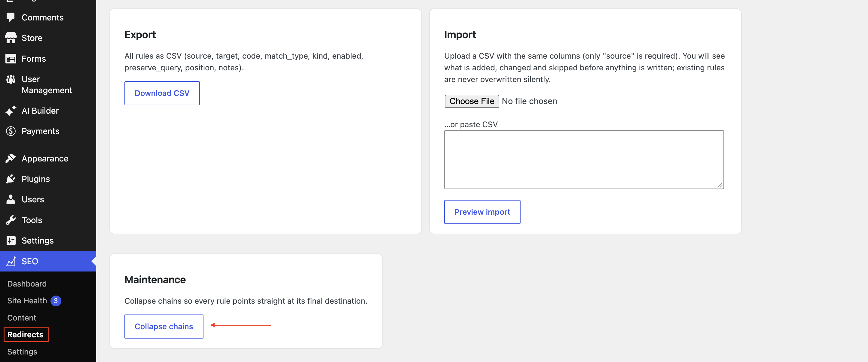Click the Comments speech bubble icon
This screenshot has width=868, height=362.
tap(11, 17)
